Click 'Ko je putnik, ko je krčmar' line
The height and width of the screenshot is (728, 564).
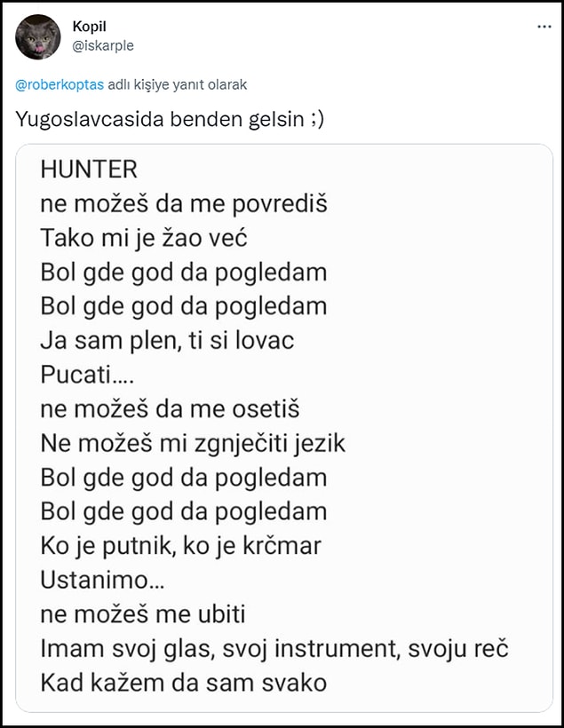point(180,546)
